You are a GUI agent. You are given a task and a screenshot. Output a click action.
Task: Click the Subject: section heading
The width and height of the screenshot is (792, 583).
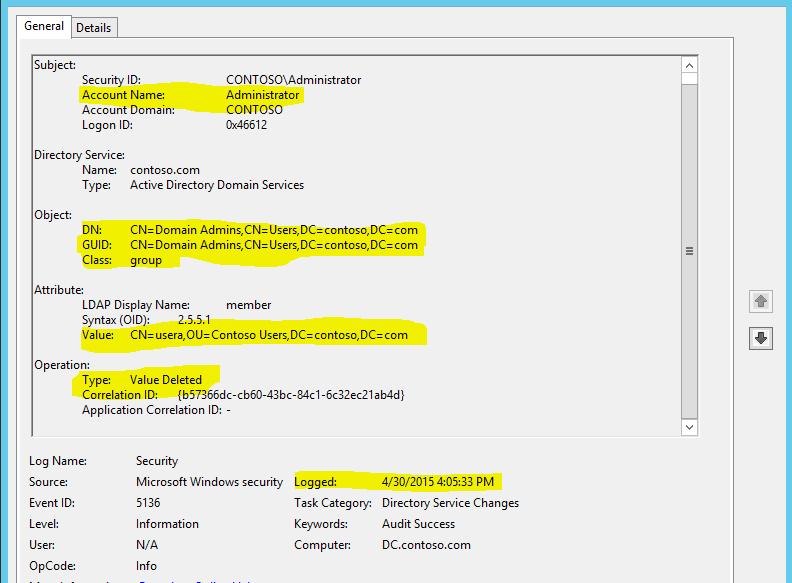pyautogui.click(x=55, y=65)
